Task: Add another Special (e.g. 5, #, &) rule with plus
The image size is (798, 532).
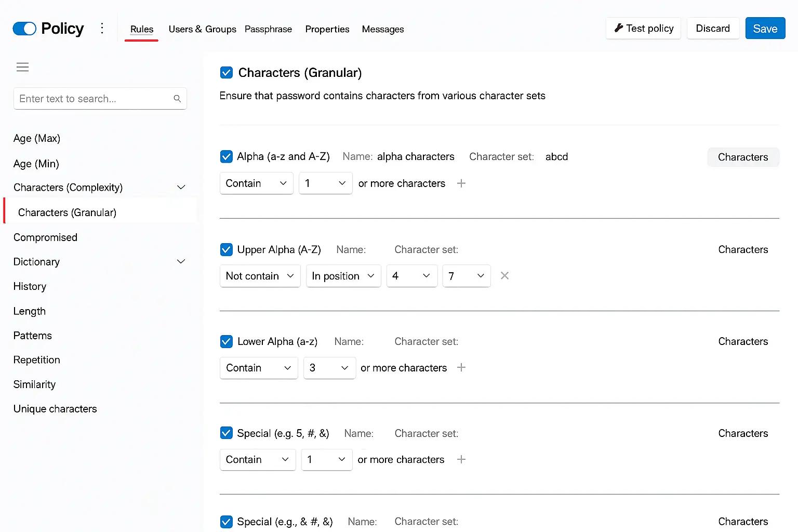Action: [461, 459]
